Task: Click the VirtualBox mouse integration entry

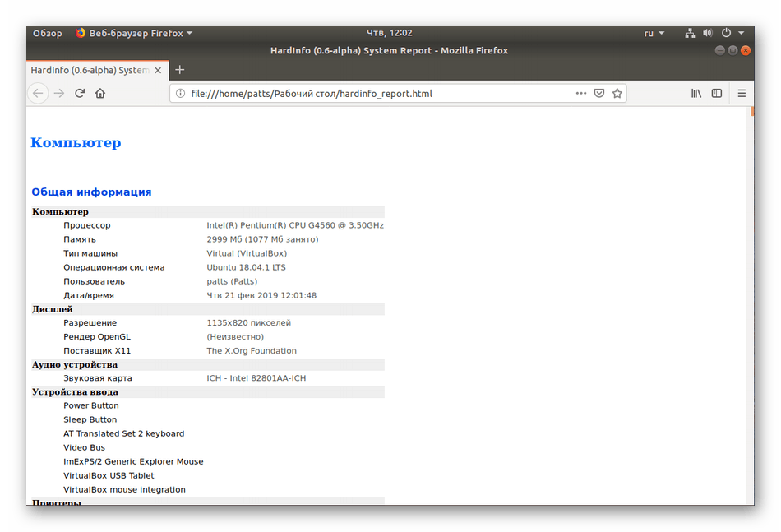Action: (124, 488)
